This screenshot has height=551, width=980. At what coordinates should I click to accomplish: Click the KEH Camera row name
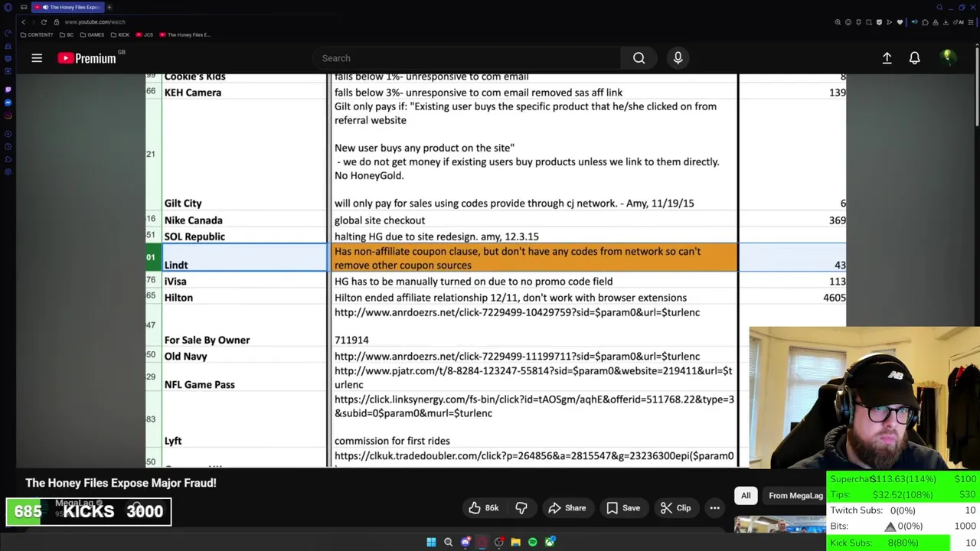193,93
